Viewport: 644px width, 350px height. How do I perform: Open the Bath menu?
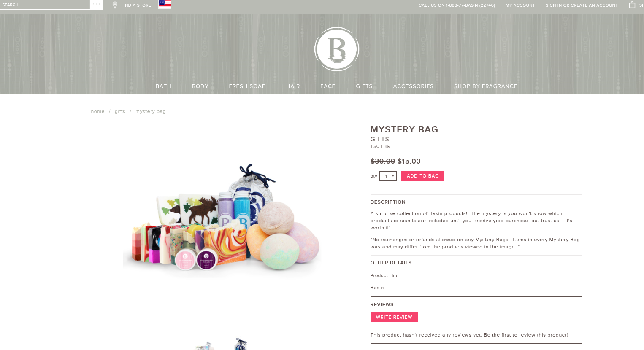tap(163, 86)
